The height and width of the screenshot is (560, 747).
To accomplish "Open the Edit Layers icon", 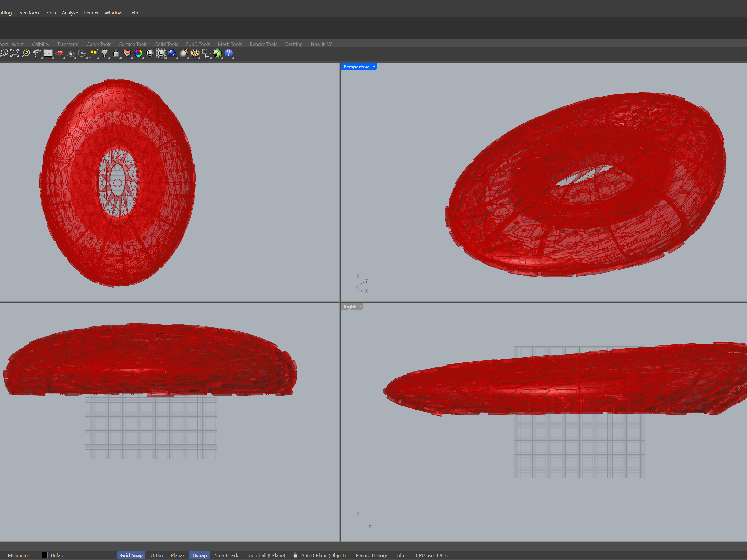I will pyautogui.click(x=127, y=53).
